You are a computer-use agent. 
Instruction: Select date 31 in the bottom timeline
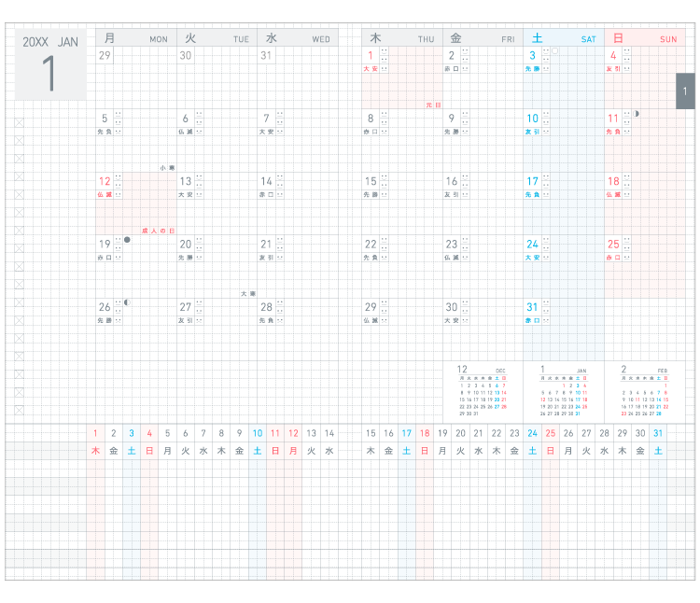pyautogui.click(x=658, y=433)
